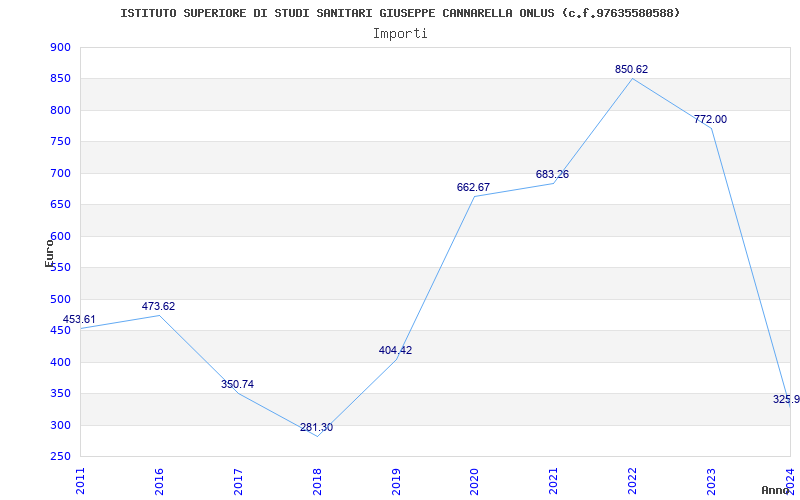Click x-axis year label 2011
Image resolution: width=800 pixels, height=500 pixels.
tap(80, 481)
